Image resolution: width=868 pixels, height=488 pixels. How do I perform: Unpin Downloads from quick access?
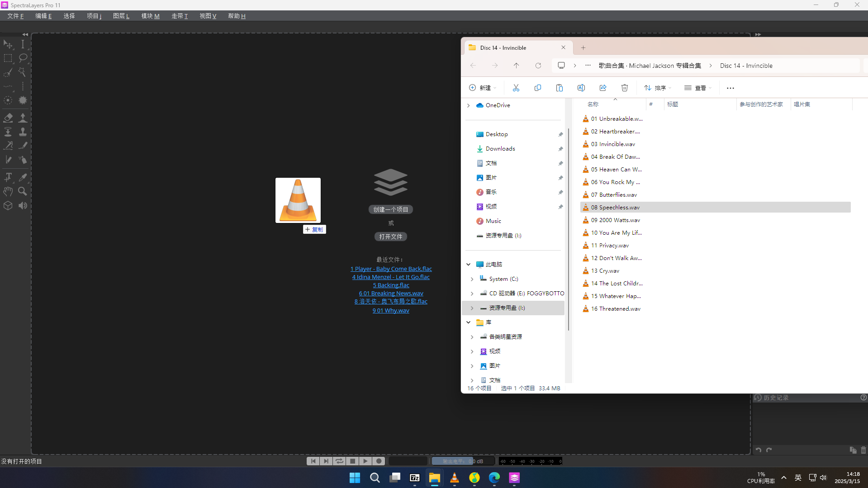pyautogui.click(x=560, y=149)
